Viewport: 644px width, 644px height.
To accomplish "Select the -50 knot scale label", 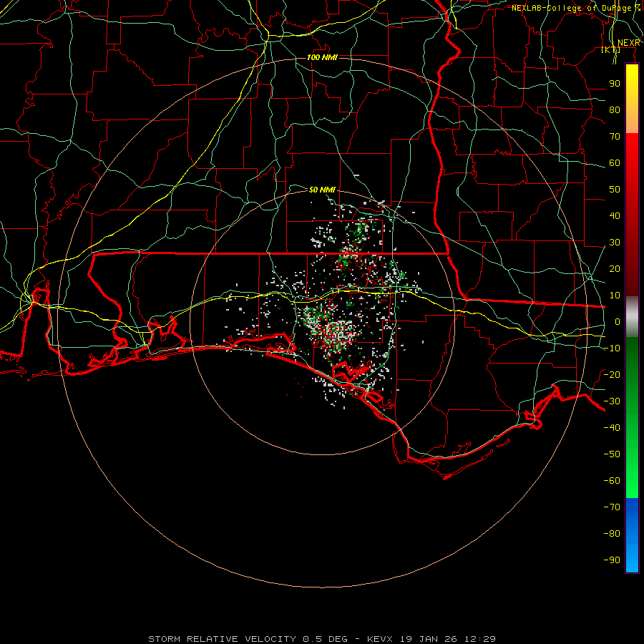I will coord(612,454).
